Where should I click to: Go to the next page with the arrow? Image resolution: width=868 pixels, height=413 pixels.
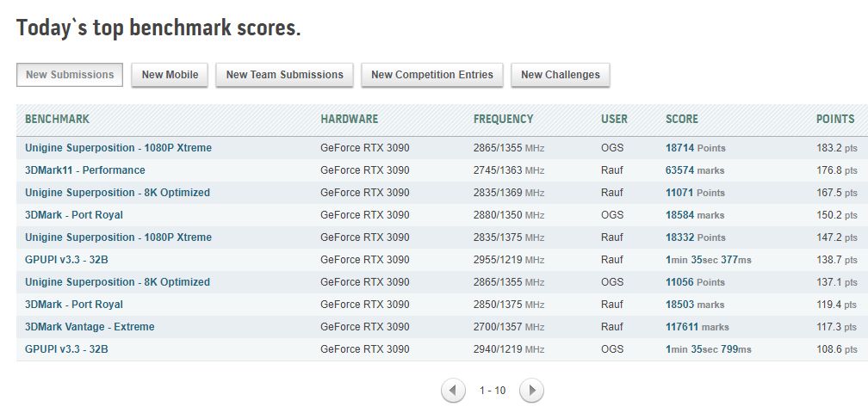tap(531, 391)
